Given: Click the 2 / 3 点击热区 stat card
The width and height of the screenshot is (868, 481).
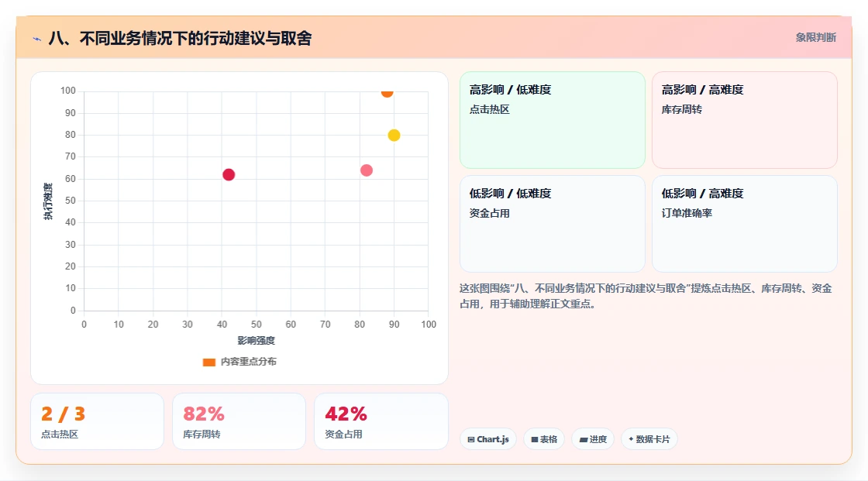Looking at the screenshot, I should [98, 422].
